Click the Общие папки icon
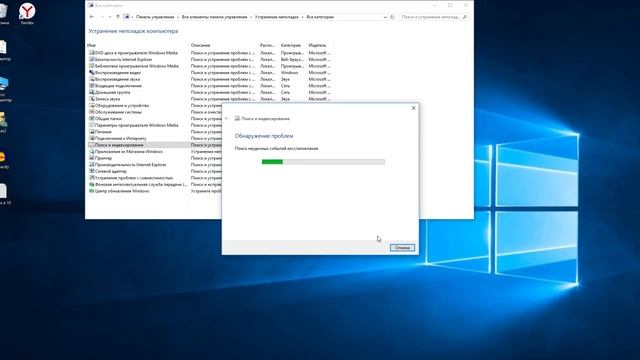Image resolution: width=640 pixels, height=360 pixels. click(x=91, y=118)
